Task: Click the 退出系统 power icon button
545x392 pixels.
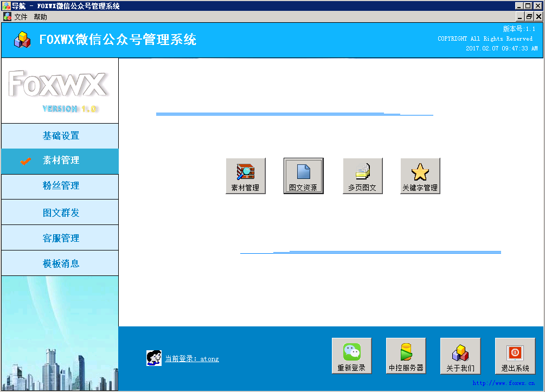Action: (515, 356)
